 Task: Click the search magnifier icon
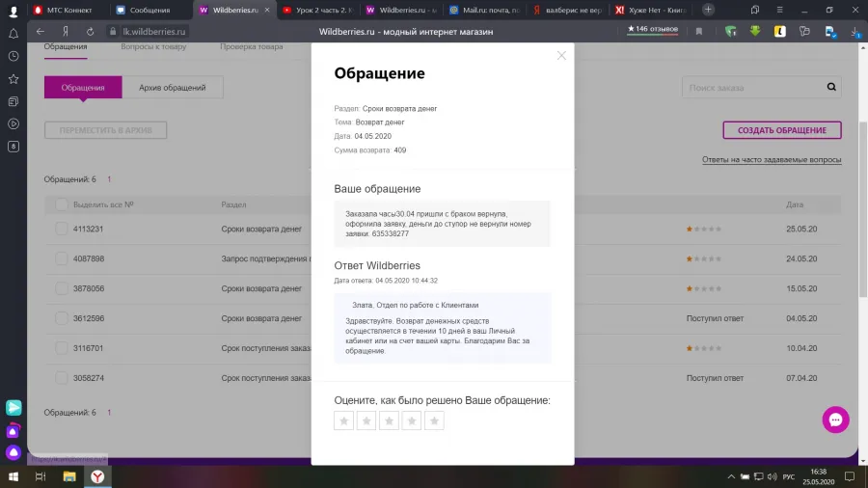click(x=831, y=87)
